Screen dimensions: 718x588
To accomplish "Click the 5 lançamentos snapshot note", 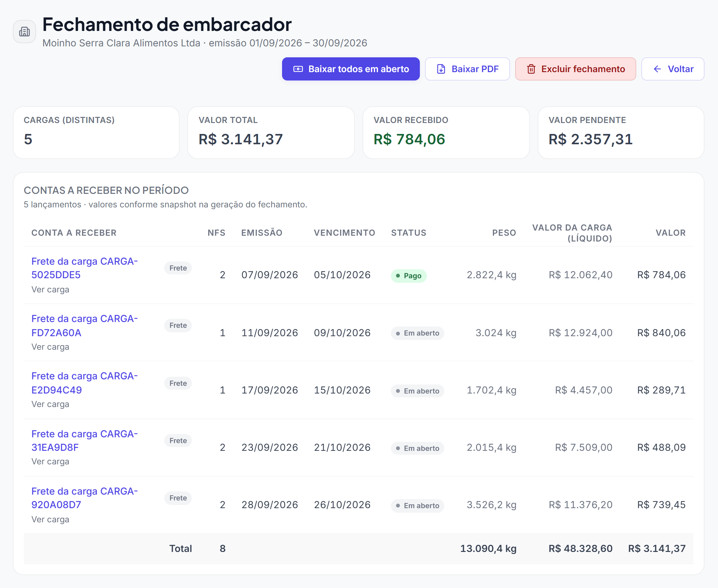I will click(x=165, y=204).
